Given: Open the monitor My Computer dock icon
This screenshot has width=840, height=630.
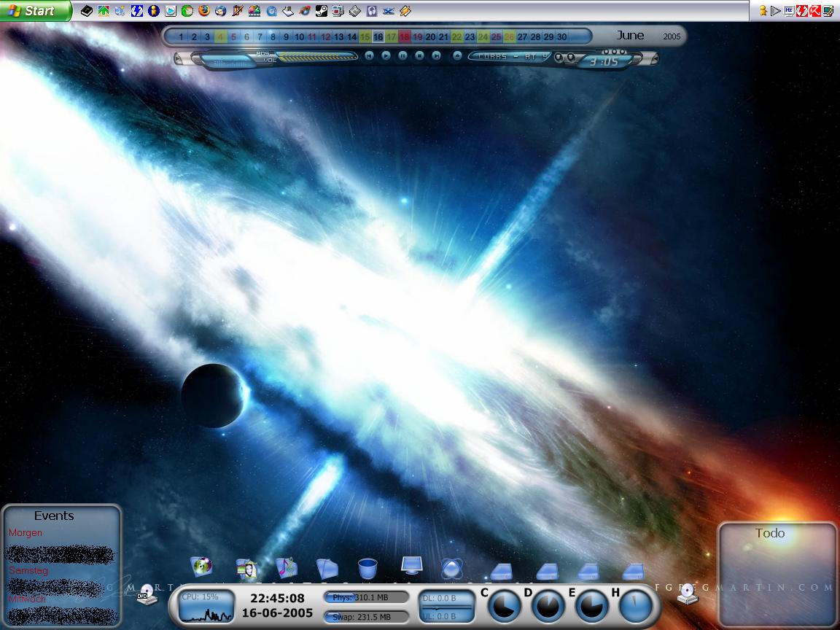Looking at the screenshot, I should click(x=411, y=565).
